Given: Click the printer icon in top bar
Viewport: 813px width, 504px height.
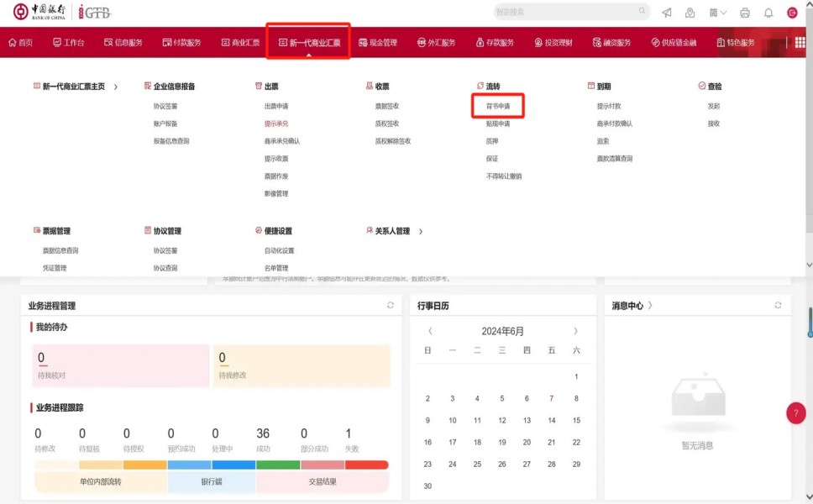Looking at the screenshot, I should (744, 13).
